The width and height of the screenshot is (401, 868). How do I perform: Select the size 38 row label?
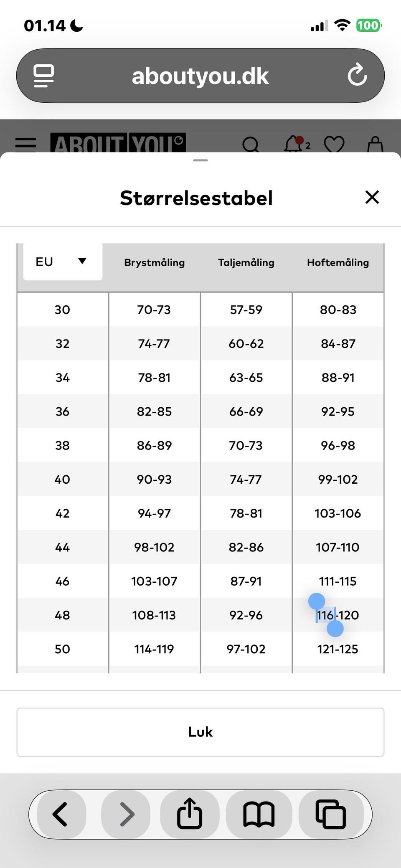pyautogui.click(x=62, y=446)
